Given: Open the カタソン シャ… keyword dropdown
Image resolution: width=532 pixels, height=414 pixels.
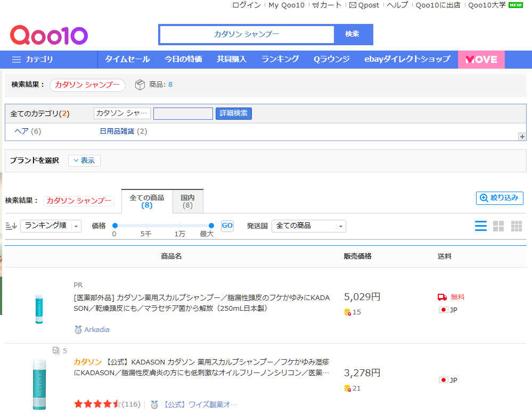Looking at the screenshot, I should tap(122, 113).
